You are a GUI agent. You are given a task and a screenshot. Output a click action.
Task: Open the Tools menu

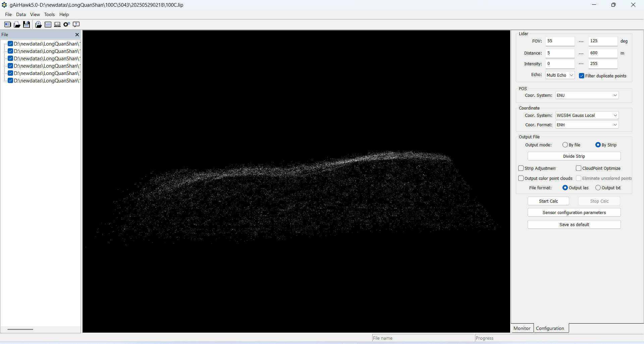[49, 15]
